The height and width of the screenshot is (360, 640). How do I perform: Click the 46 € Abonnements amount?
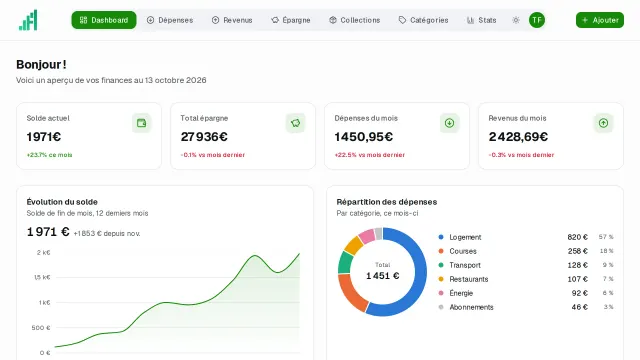point(580,307)
